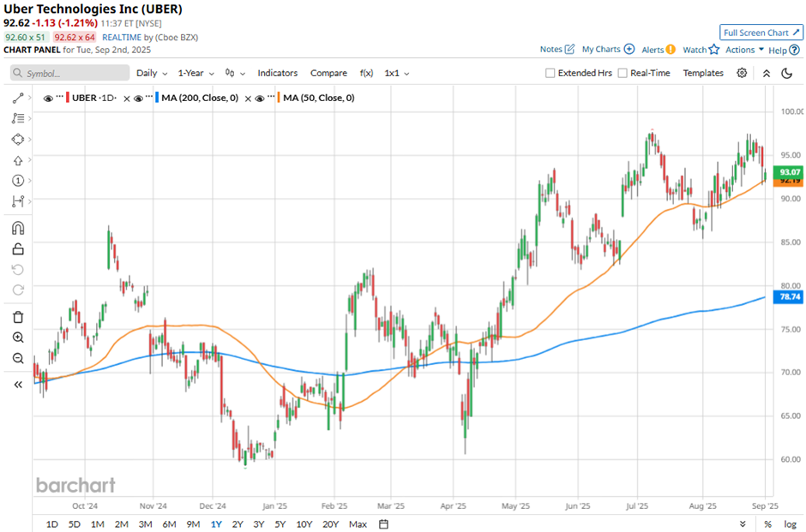806x532 pixels.
Task: Select the geometric shapes drawing tool
Action: pyautogui.click(x=18, y=139)
